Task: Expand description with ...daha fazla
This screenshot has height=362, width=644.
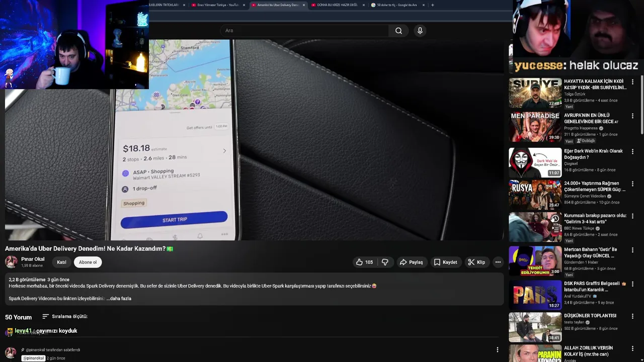Action: (x=119, y=299)
